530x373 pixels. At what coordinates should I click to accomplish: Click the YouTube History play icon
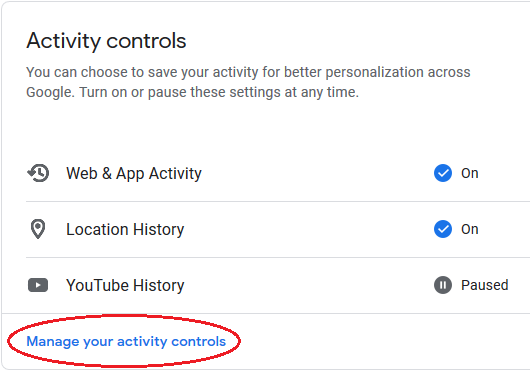pyautogui.click(x=38, y=285)
